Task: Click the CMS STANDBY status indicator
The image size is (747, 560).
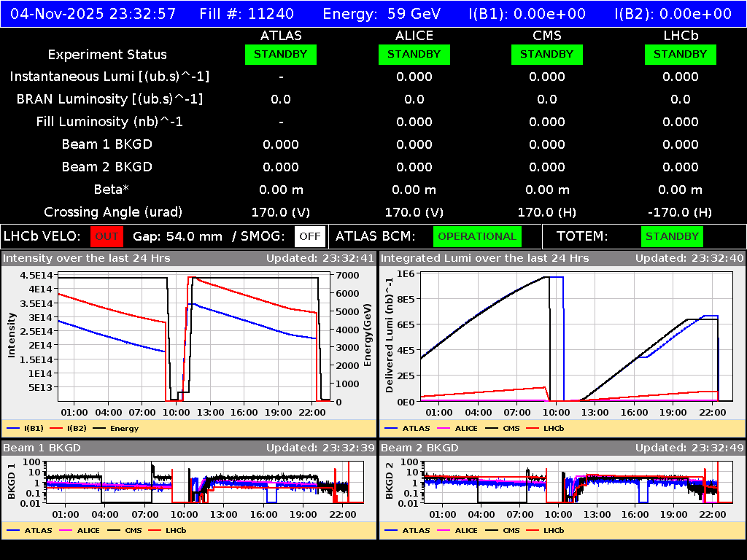Action: coord(546,54)
